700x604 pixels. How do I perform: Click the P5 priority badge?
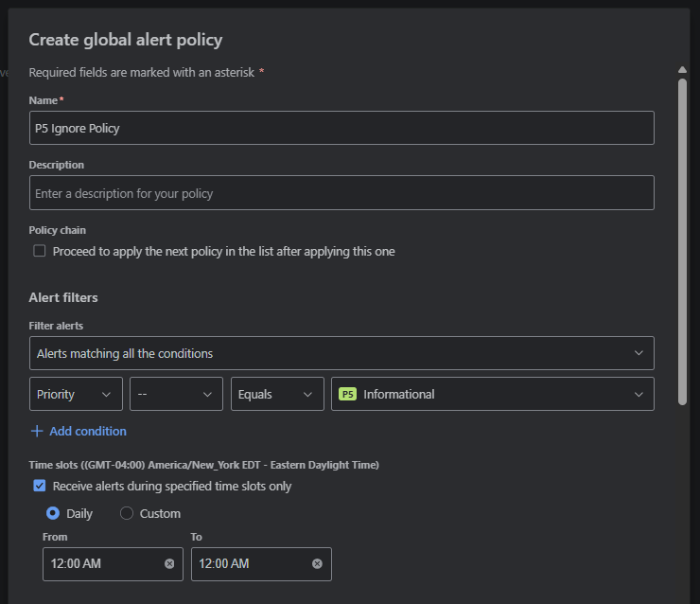point(347,394)
